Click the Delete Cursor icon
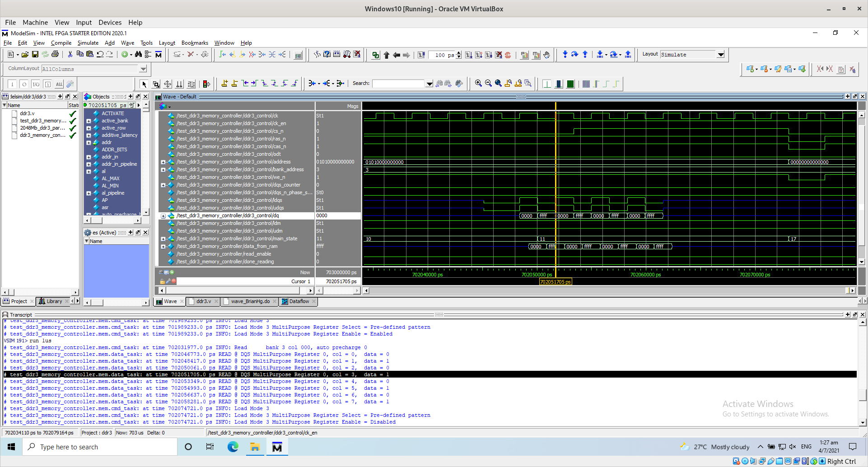Viewport: 868px width, 467px height. (234, 84)
